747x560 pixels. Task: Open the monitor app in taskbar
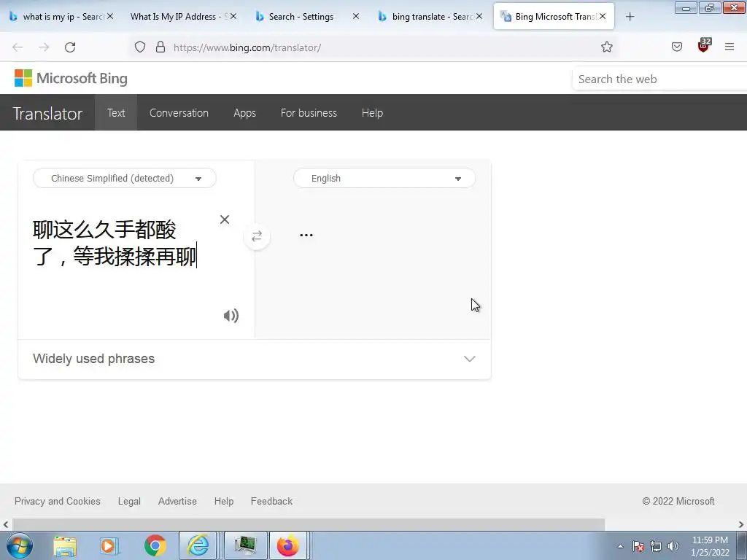pyautogui.click(x=245, y=545)
